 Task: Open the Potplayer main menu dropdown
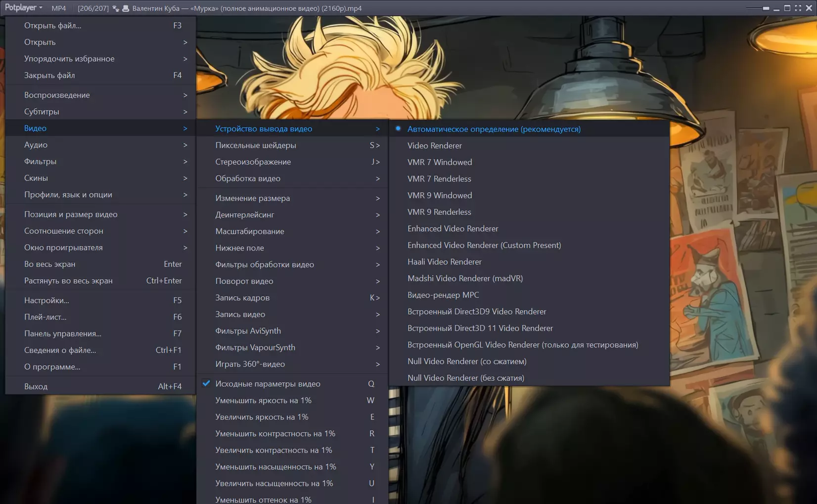[x=23, y=8]
